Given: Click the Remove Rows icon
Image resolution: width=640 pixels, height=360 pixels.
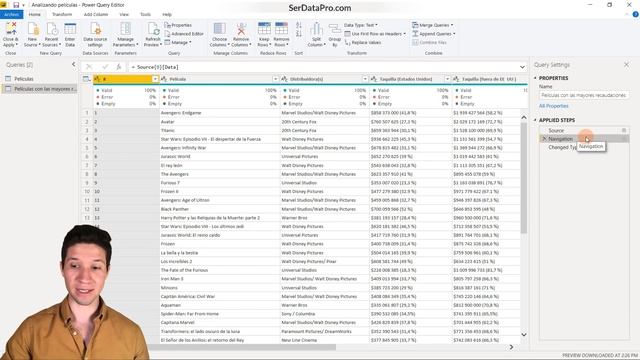Looking at the screenshot, I should tap(281, 34).
